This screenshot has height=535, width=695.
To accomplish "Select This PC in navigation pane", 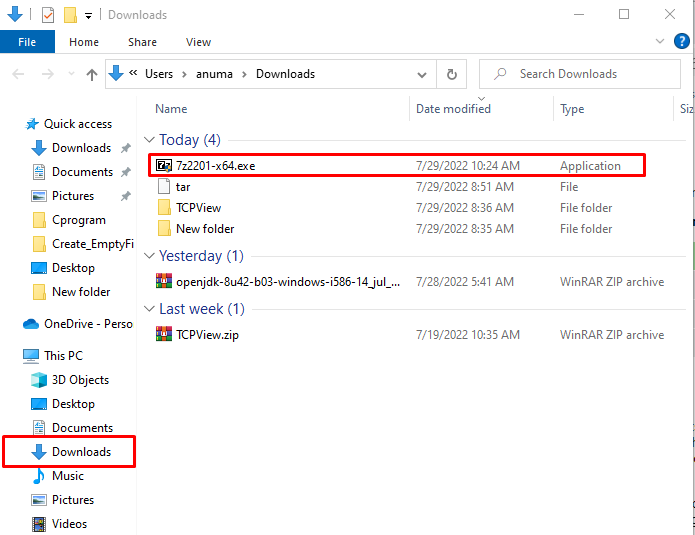I will point(63,356).
